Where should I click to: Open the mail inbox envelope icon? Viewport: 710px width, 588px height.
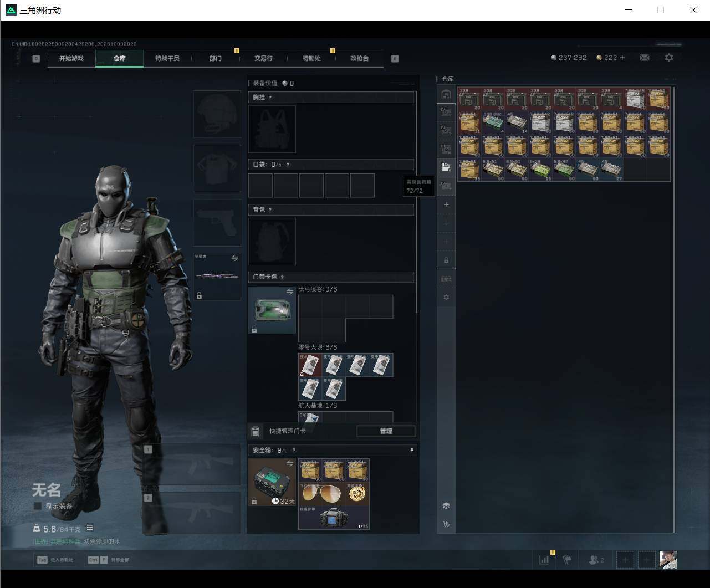[x=644, y=58]
